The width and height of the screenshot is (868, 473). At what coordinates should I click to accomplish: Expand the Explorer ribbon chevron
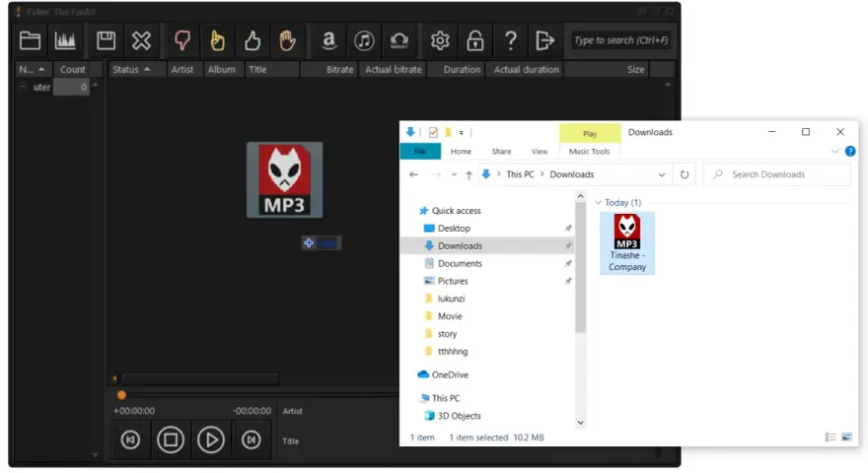pyautogui.click(x=834, y=151)
